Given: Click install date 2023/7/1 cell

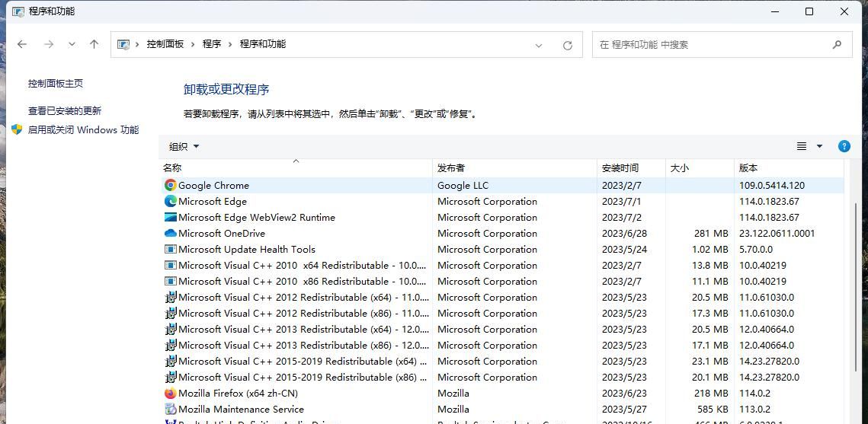Looking at the screenshot, I should pyautogui.click(x=622, y=202).
